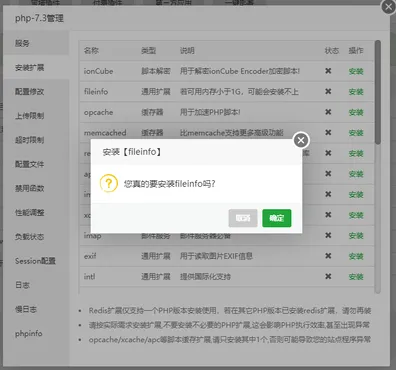The image size is (396, 370).
Task: Cancel the fileinfo install dialog with the grey button
Action: tap(243, 218)
